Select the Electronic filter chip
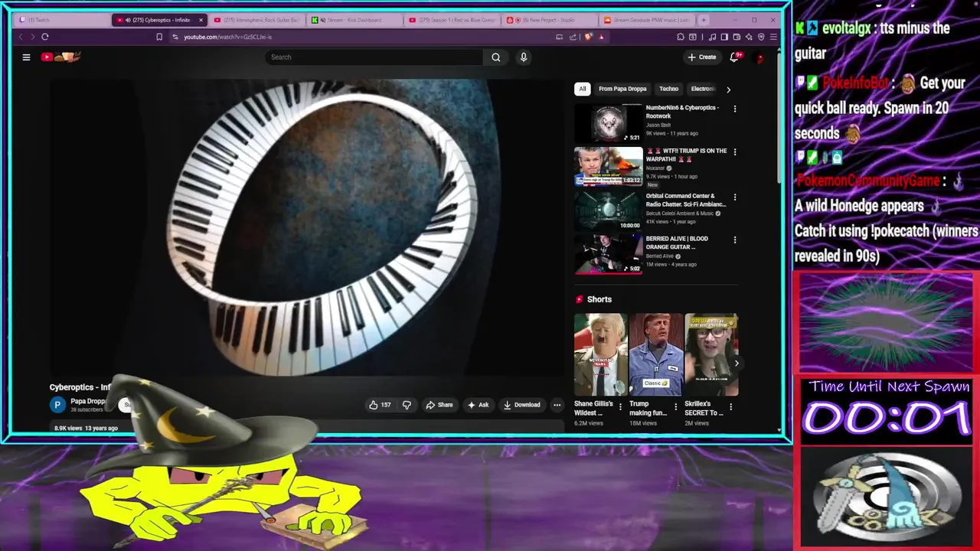 (x=703, y=89)
